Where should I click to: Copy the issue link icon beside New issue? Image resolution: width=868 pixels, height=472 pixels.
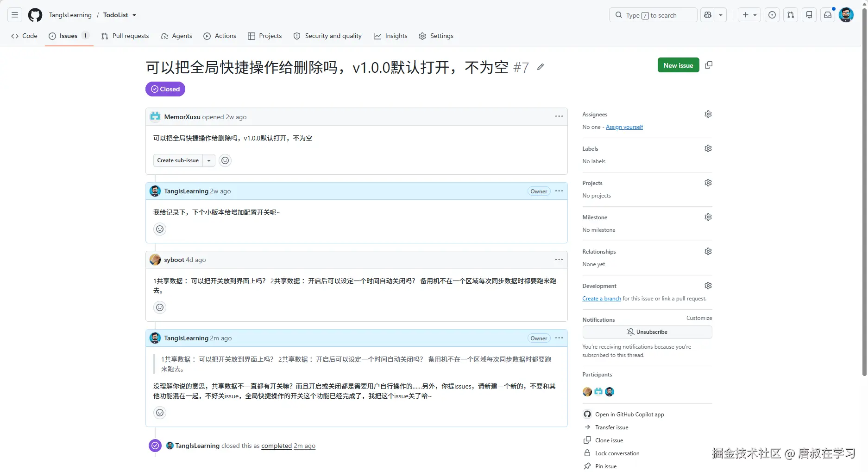(x=709, y=65)
